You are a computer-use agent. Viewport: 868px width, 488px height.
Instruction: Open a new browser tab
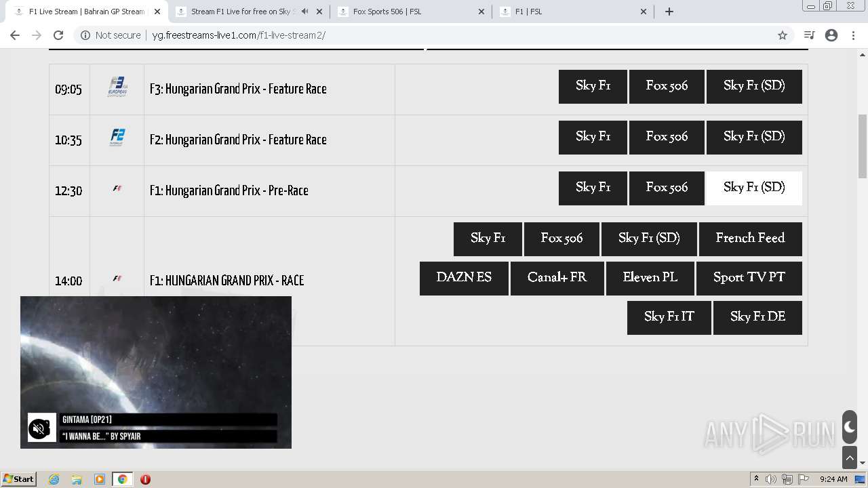tap(669, 12)
